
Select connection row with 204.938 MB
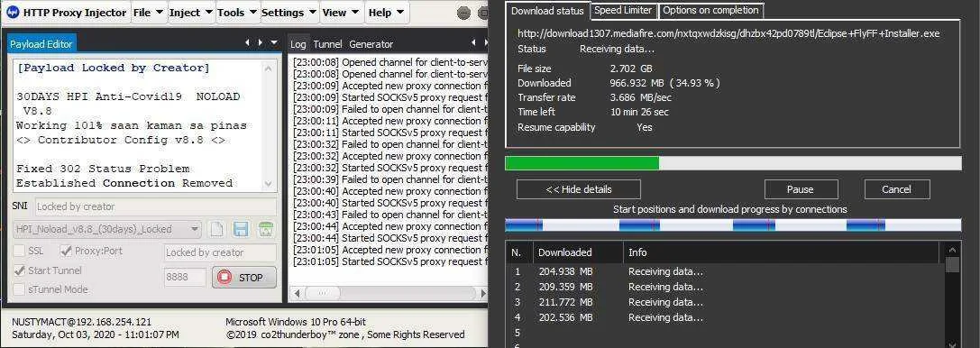[x=725, y=271]
